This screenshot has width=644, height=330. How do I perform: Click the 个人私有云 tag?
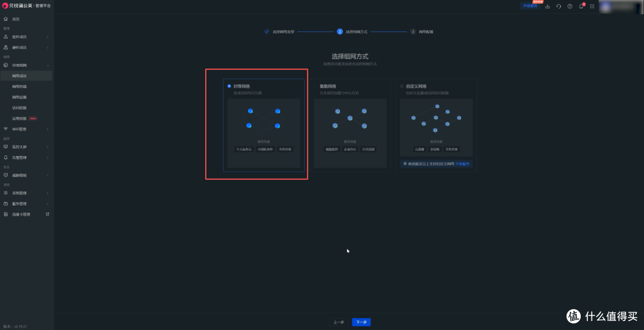pos(243,150)
